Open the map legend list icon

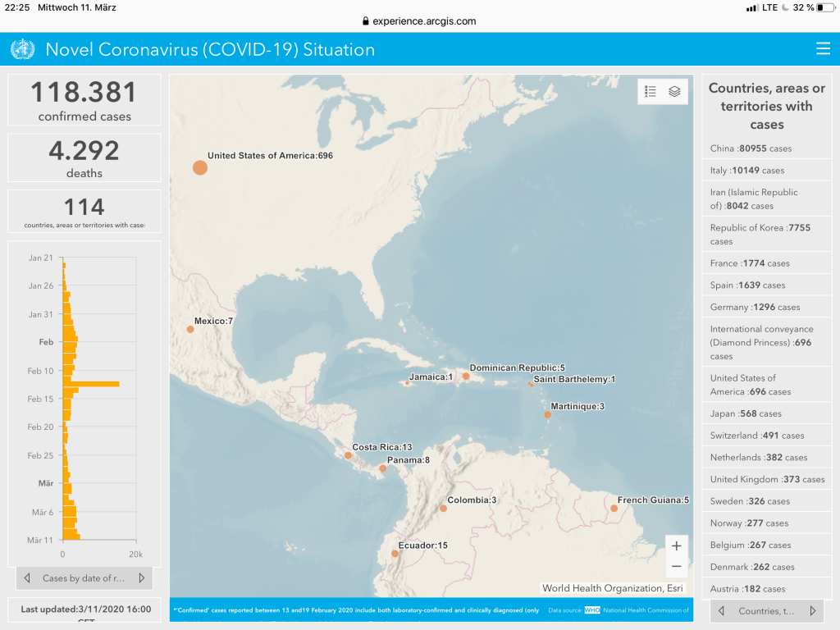pos(651,92)
